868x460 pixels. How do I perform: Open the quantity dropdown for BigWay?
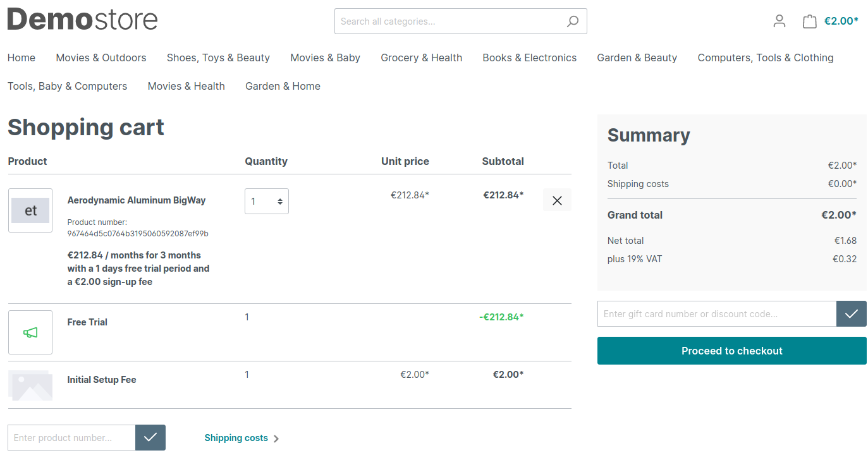[267, 202]
